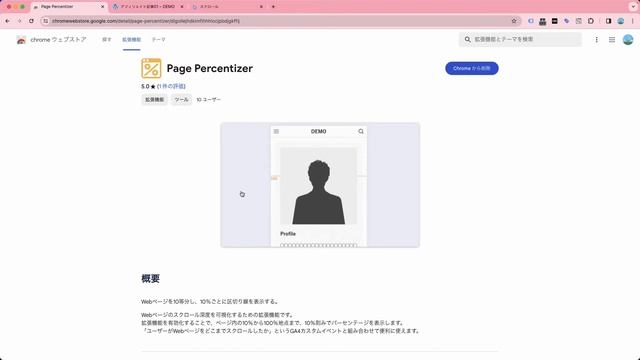Screen dimensions: 640x360
Task: Open the extensions puzzle icon in the toolbar
Action: [x=591, y=21]
